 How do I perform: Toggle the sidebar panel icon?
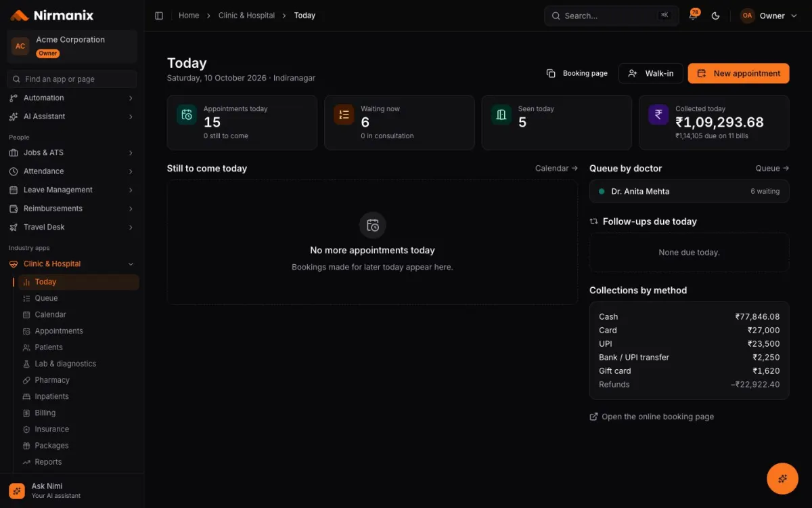tap(159, 16)
